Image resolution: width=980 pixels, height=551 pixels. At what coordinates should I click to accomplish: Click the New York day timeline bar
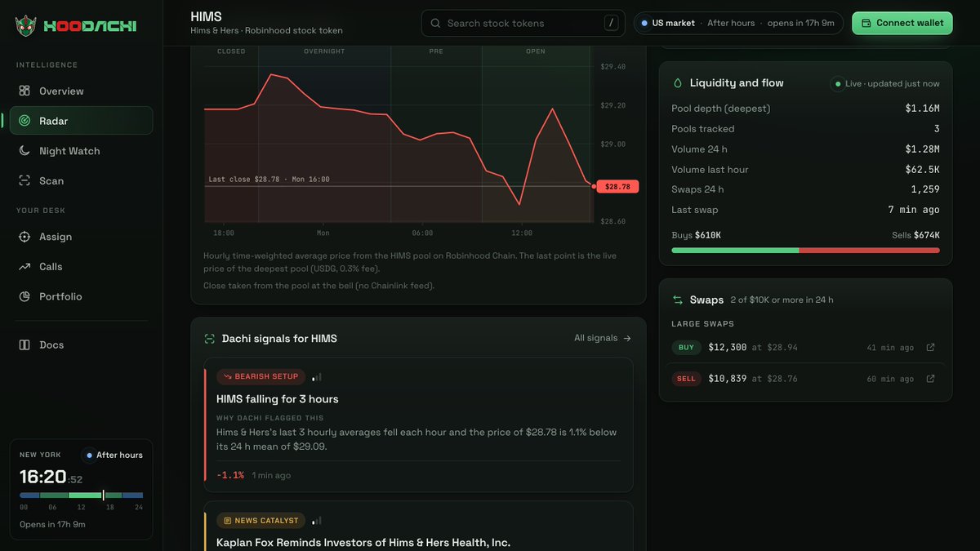[x=81, y=495]
